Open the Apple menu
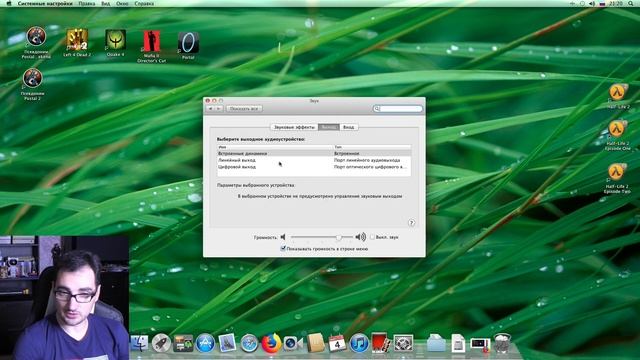Screen dimensions: 640x360 pos(9,3)
